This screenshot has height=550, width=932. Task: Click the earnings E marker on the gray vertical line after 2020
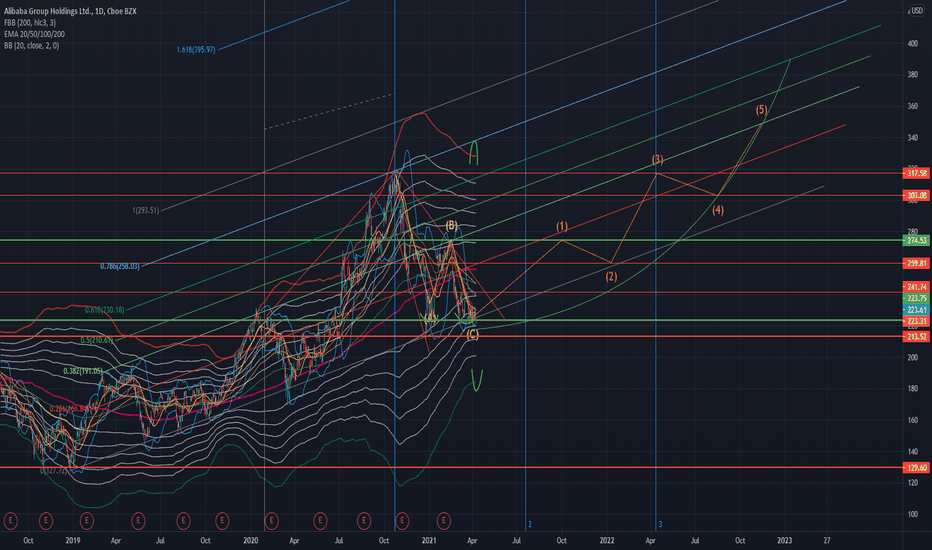tap(271, 521)
